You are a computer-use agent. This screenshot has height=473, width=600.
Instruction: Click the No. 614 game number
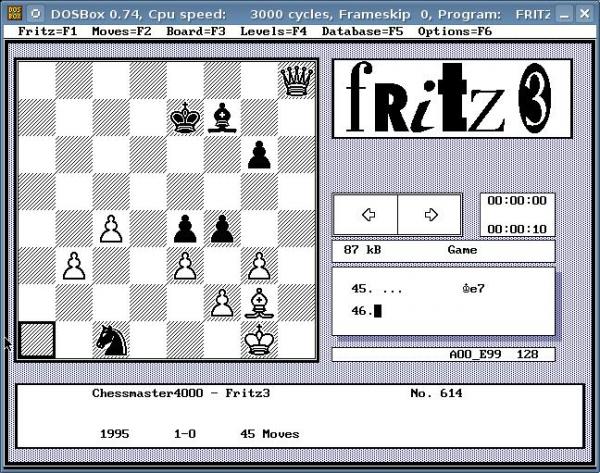point(436,393)
